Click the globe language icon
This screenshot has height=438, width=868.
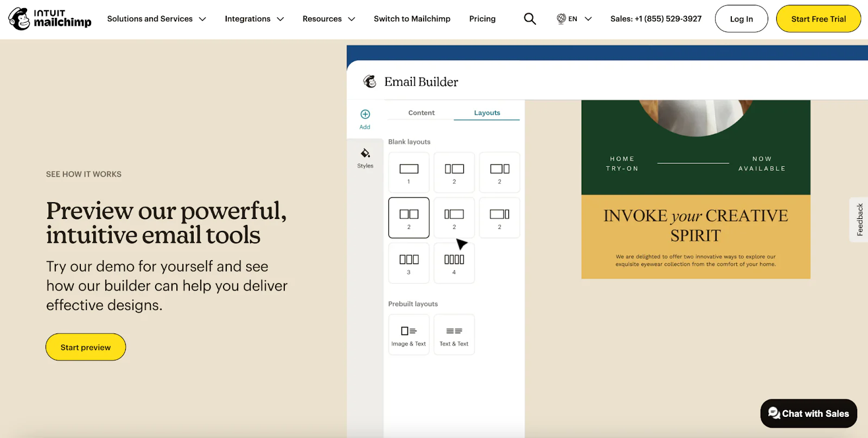coord(561,19)
